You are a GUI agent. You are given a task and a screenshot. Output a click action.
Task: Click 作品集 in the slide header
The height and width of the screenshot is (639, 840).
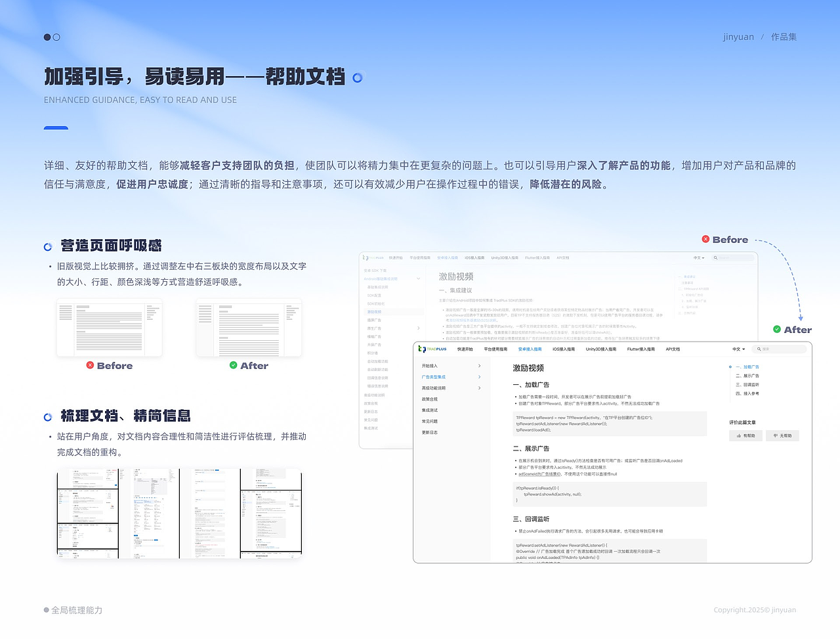coord(784,37)
